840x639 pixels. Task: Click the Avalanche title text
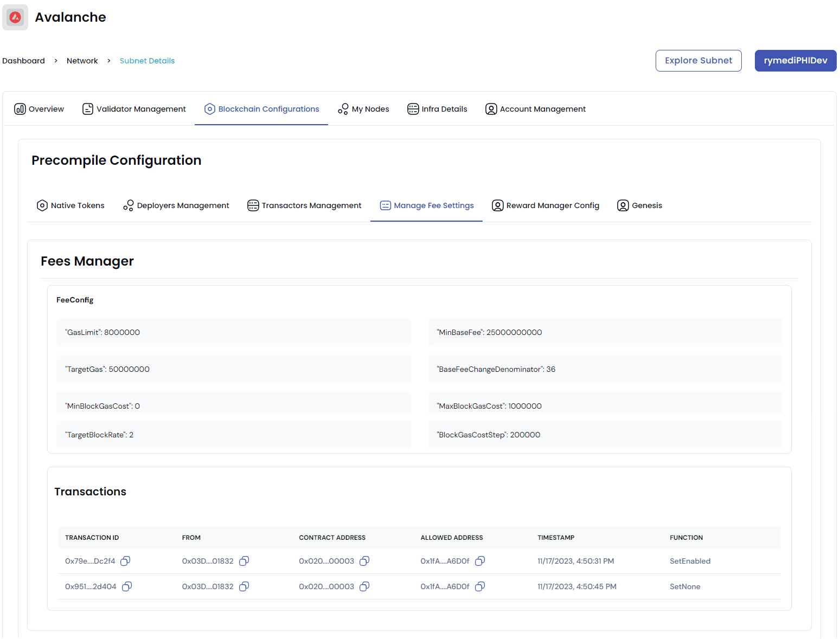70,17
